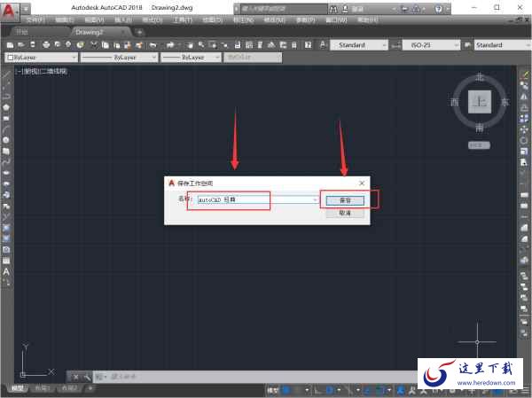Switch to the Drawing2 file tab

coord(90,32)
